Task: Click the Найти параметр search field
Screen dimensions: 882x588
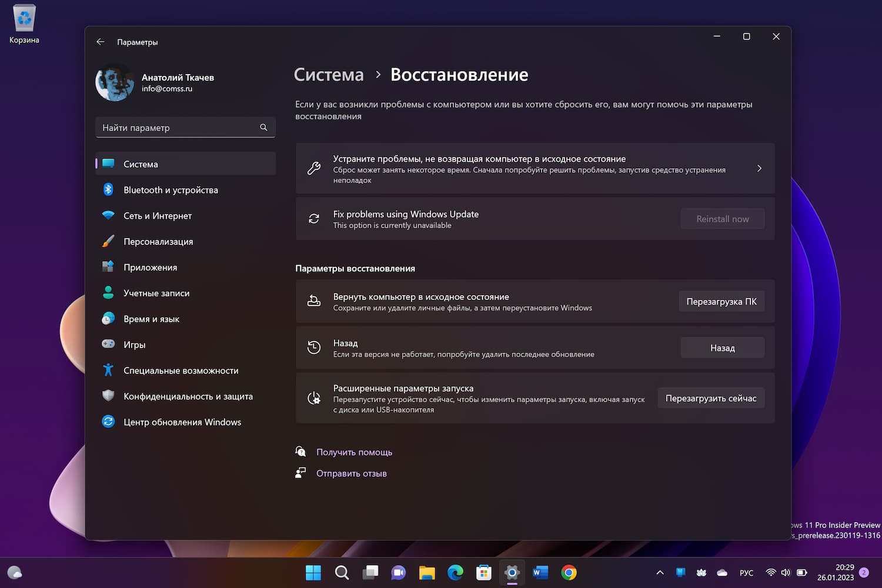Action: click(179, 128)
